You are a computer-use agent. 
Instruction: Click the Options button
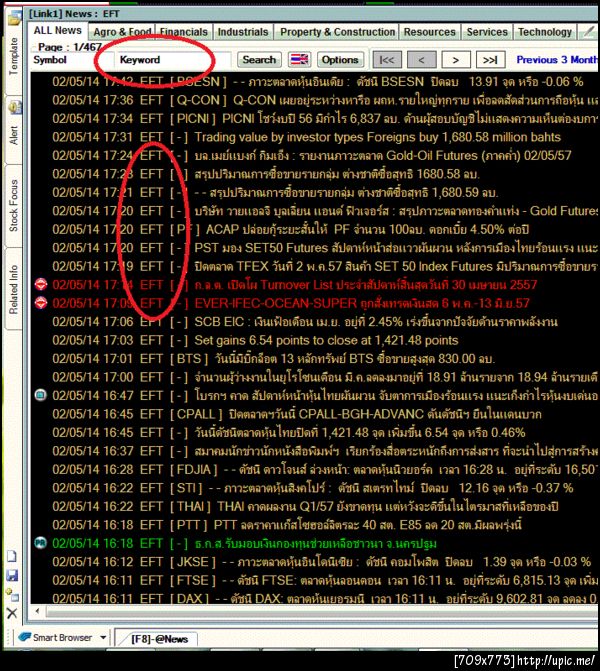click(340, 59)
